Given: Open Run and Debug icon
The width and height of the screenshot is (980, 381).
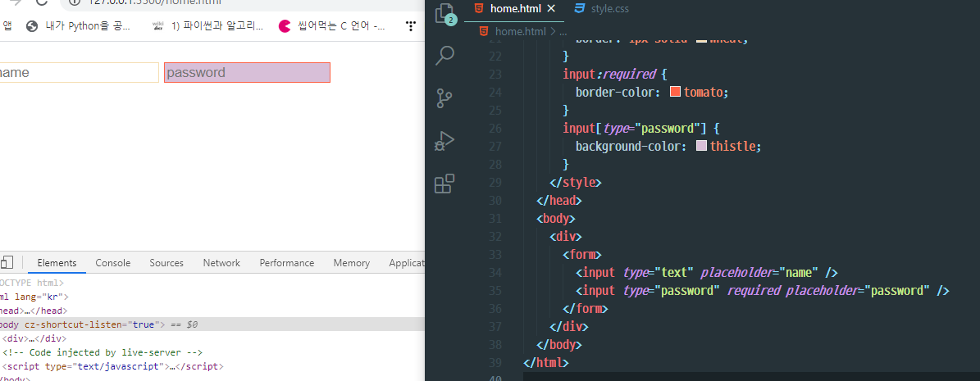Looking at the screenshot, I should (444, 141).
